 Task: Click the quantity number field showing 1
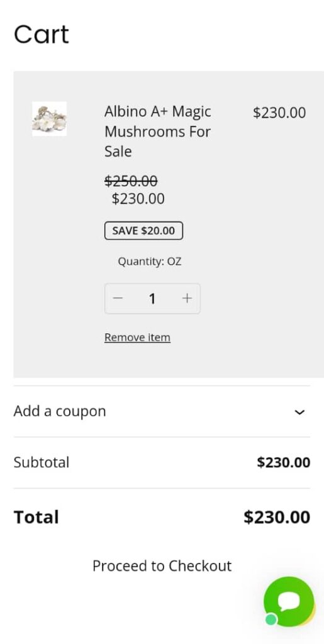152,299
